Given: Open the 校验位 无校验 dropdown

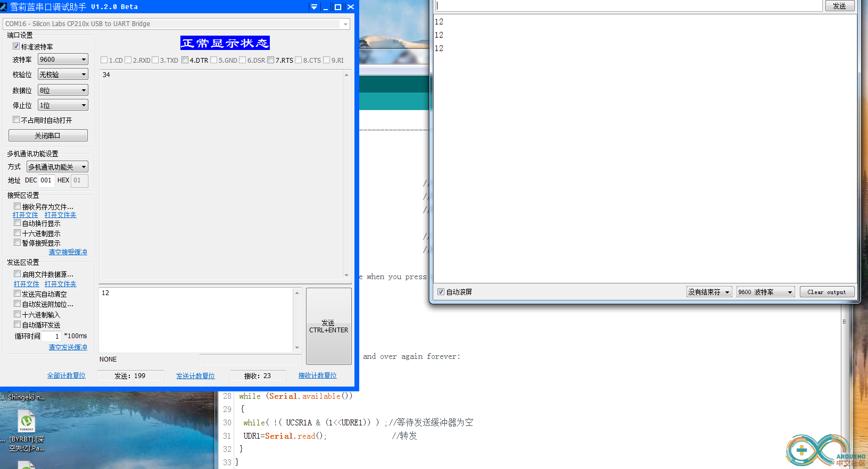Looking at the screenshot, I should point(63,74).
